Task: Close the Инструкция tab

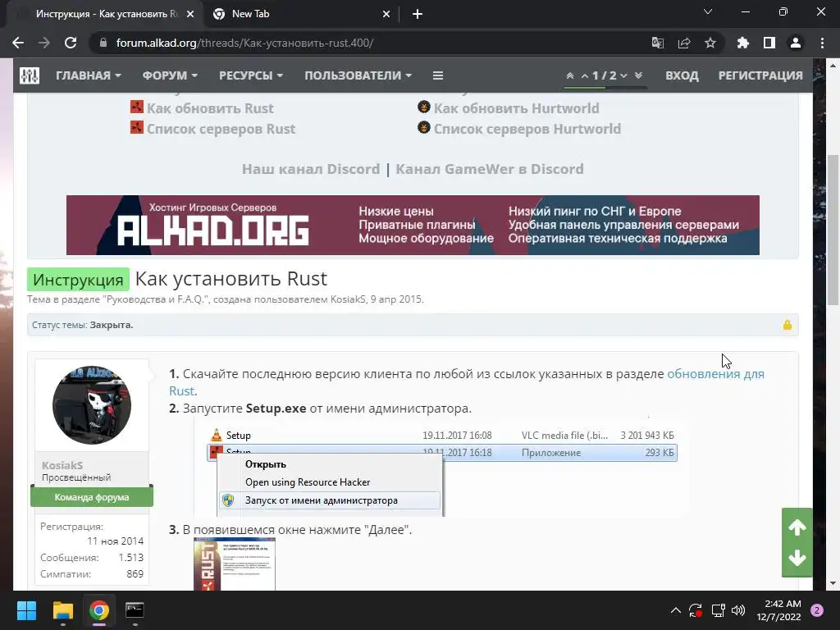Action: click(x=189, y=14)
